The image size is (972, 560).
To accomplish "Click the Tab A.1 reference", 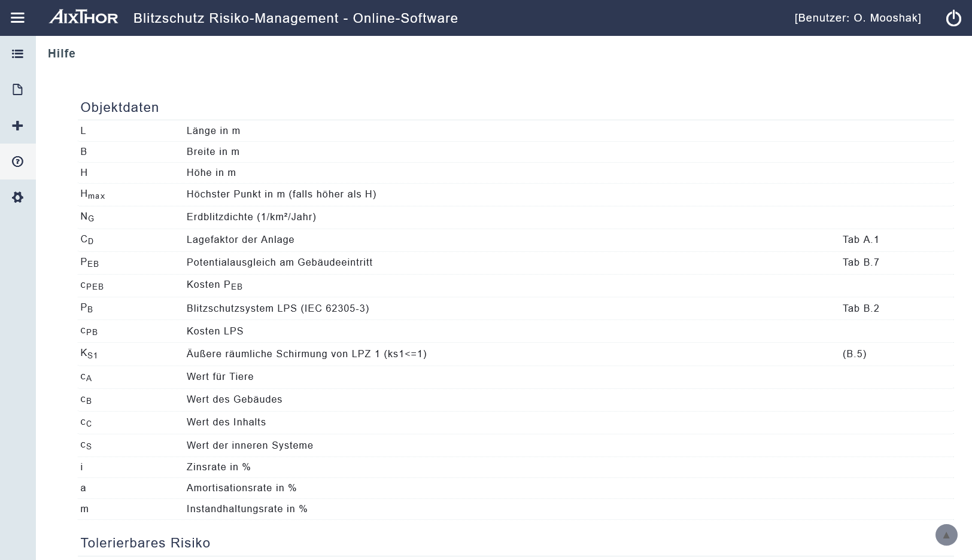I will pyautogui.click(x=860, y=240).
